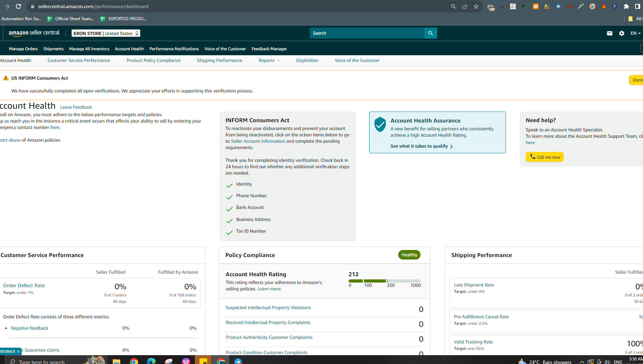
Task: Click the search magnifier button
Action: pos(431,33)
